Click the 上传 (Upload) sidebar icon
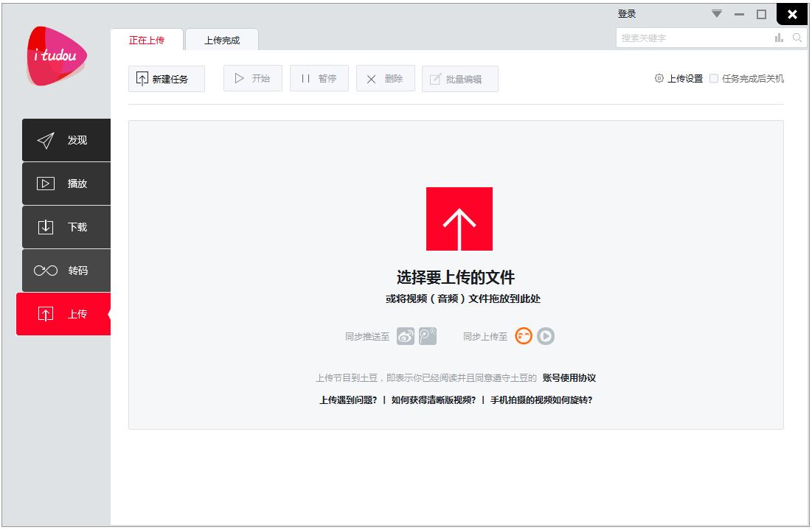The height and width of the screenshot is (530, 812). 66,314
